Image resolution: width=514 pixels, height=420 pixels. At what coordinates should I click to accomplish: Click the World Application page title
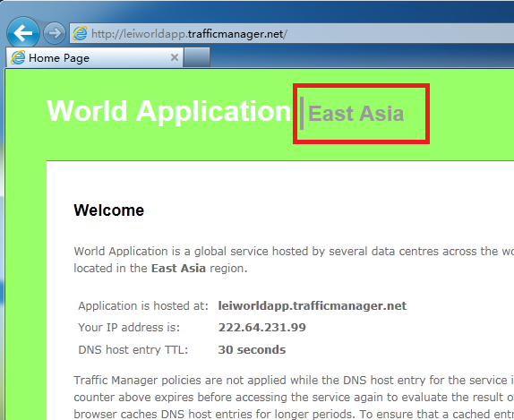(x=169, y=111)
